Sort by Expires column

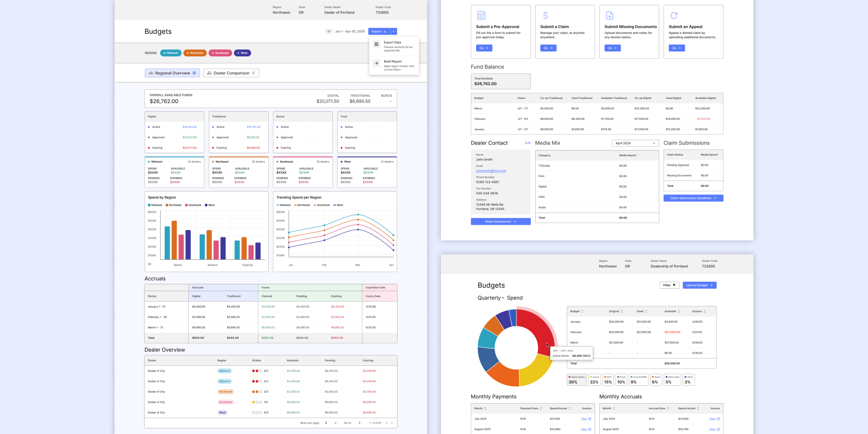click(x=704, y=311)
